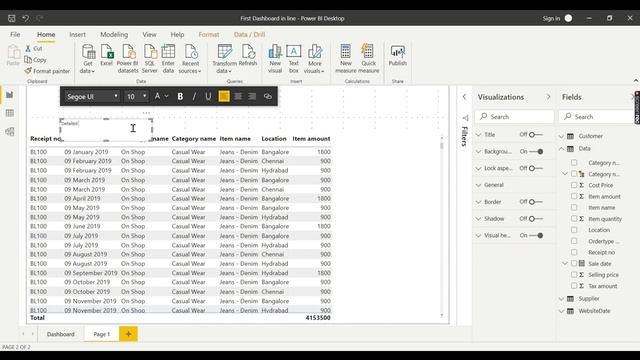Click the Visualizations search box

click(514, 117)
